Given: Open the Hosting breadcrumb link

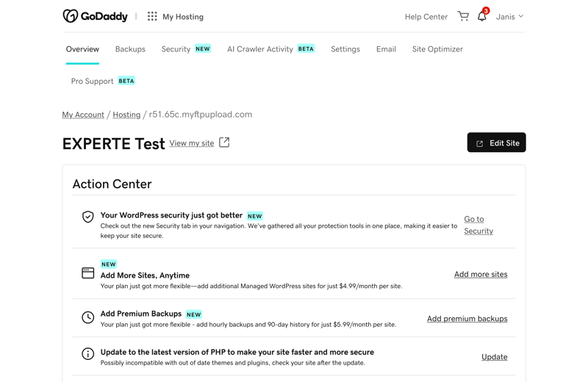Looking at the screenshot, I should click(126, 115).
